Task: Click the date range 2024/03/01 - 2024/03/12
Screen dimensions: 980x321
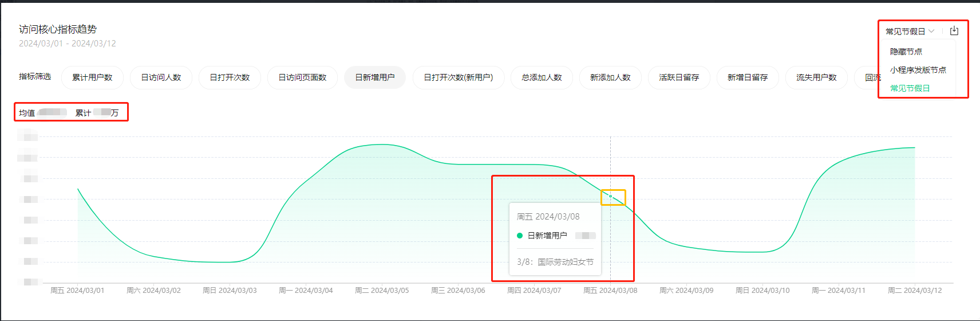Action: pyautogui.click(x=68, y=44)
